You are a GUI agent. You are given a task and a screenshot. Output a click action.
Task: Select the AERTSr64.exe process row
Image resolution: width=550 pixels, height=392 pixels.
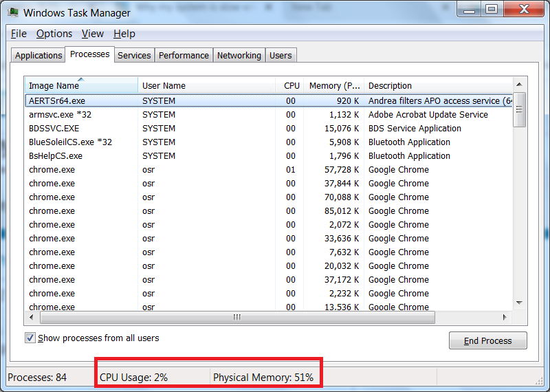[269, 100]
